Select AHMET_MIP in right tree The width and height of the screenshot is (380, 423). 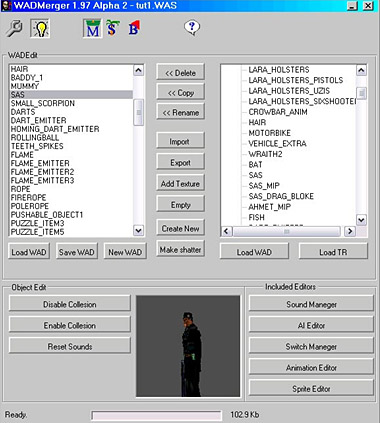(270, 207)
